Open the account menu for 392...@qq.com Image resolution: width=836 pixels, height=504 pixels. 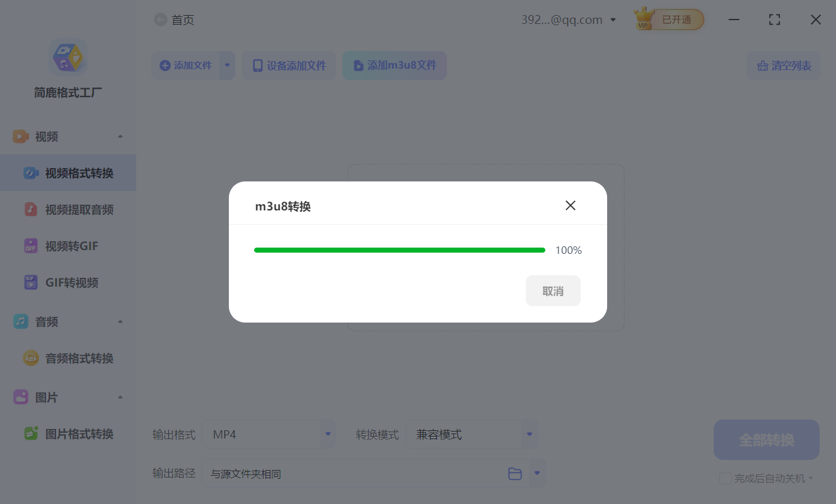pos(567,19)
